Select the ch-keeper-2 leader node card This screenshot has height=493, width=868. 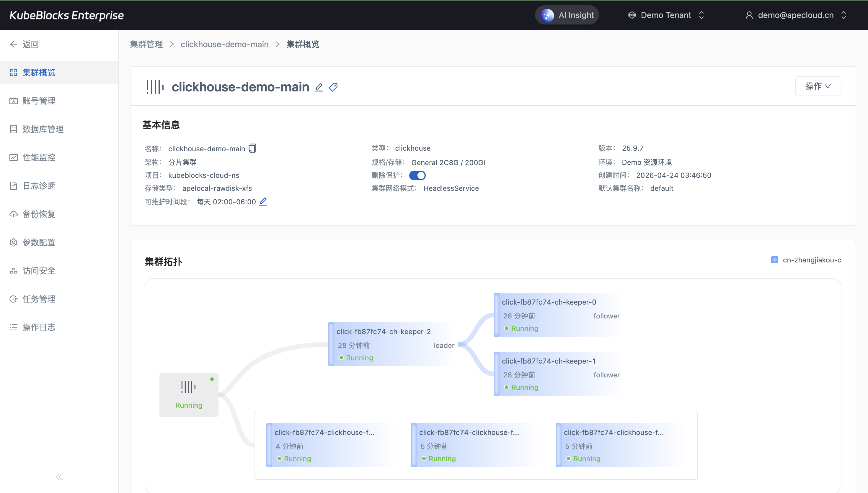point(393,344)
